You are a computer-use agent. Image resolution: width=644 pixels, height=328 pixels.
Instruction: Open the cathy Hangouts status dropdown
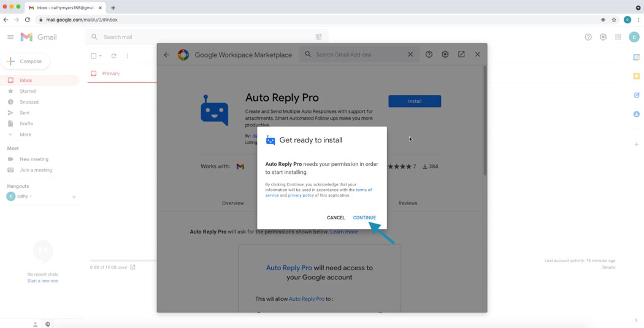pyautogui.click(x=31, y=197)
